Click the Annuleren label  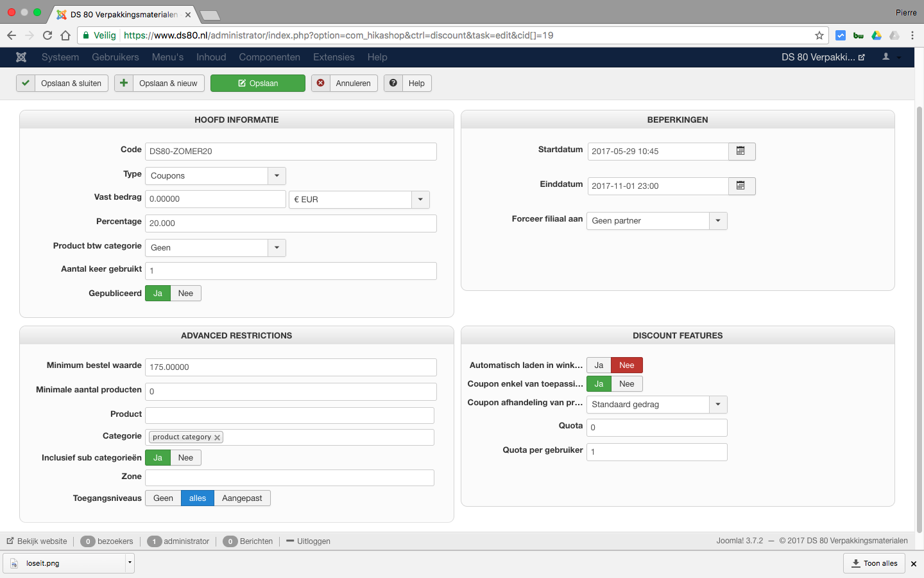[x=353, y=83]
